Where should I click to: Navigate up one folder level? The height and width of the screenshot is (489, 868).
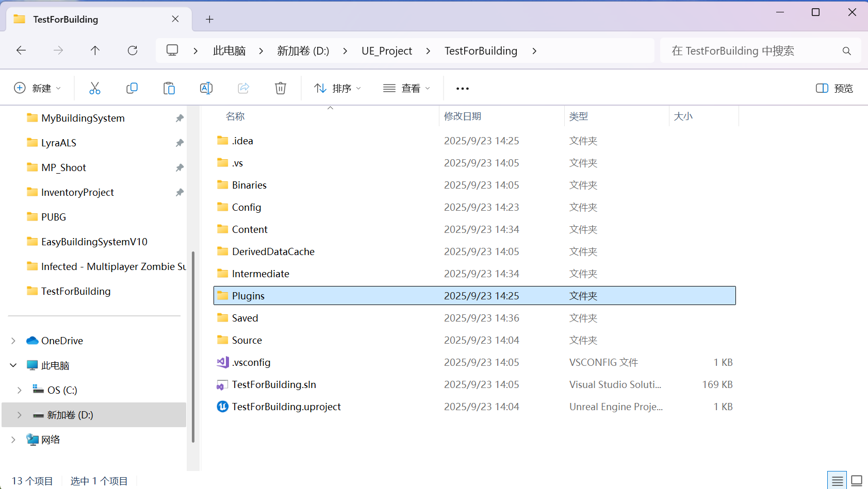click(x=95, y=50)
